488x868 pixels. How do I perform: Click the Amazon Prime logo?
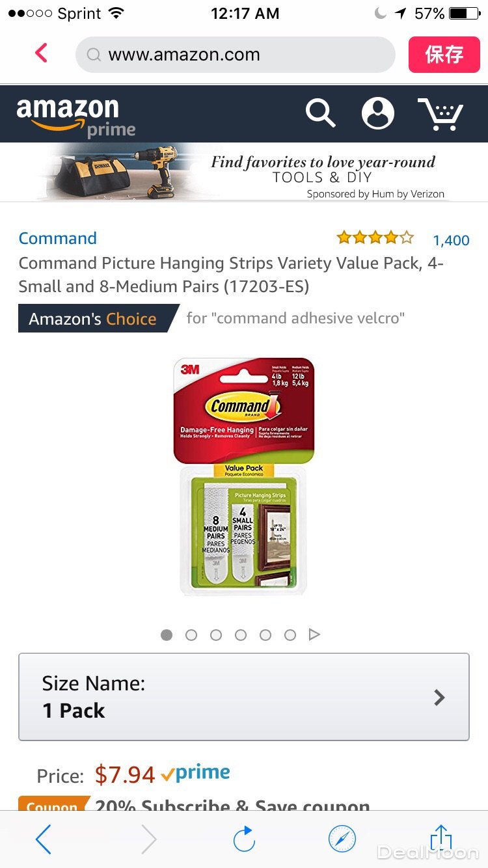pos(76,117)
